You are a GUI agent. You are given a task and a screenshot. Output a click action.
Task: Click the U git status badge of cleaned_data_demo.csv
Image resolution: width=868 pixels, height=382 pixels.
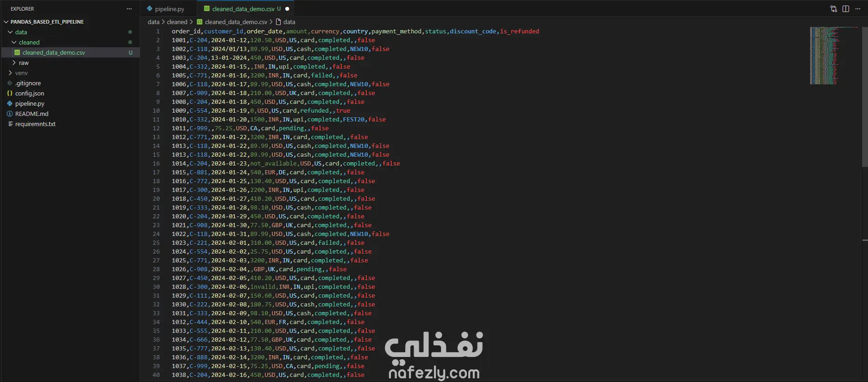pyautogui.click(x=131, y=52)
